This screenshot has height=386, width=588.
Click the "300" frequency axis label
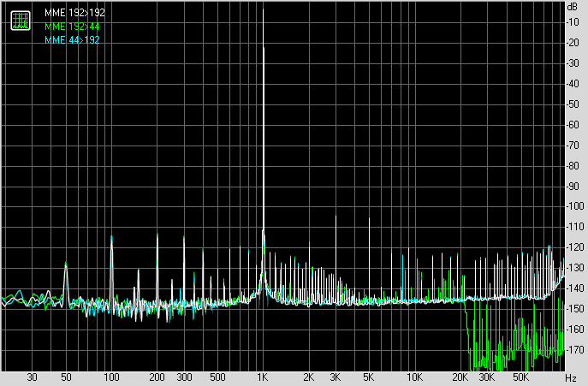pyautogui.click(x=184, y=377)
